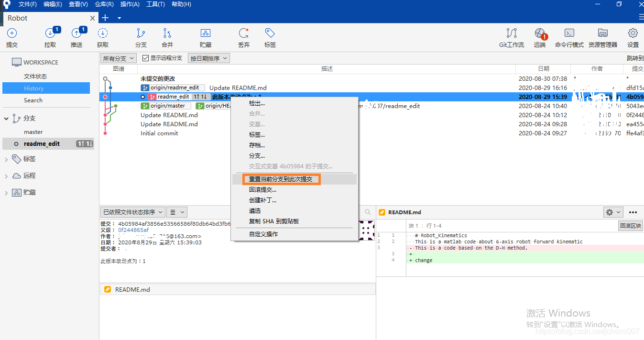The image size is (644, 340).
Task: Add a new tab with plus icon
Action: click(105, 18)
